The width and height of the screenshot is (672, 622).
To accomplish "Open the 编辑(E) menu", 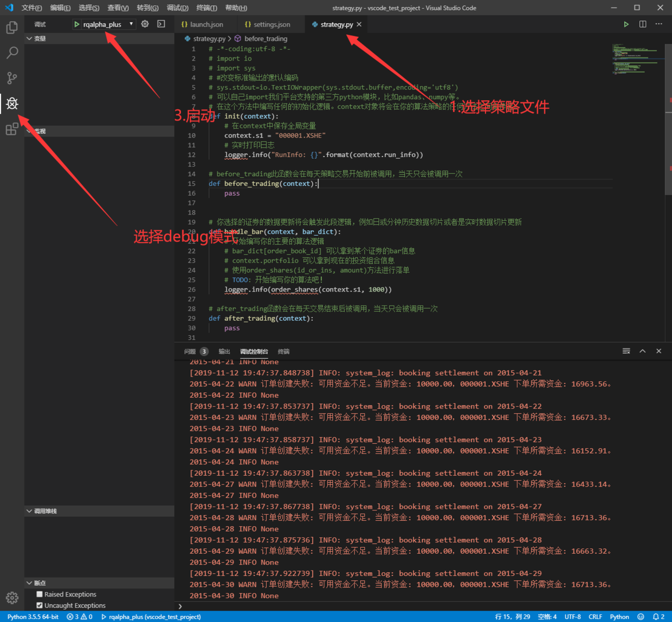I will (60, 8).
